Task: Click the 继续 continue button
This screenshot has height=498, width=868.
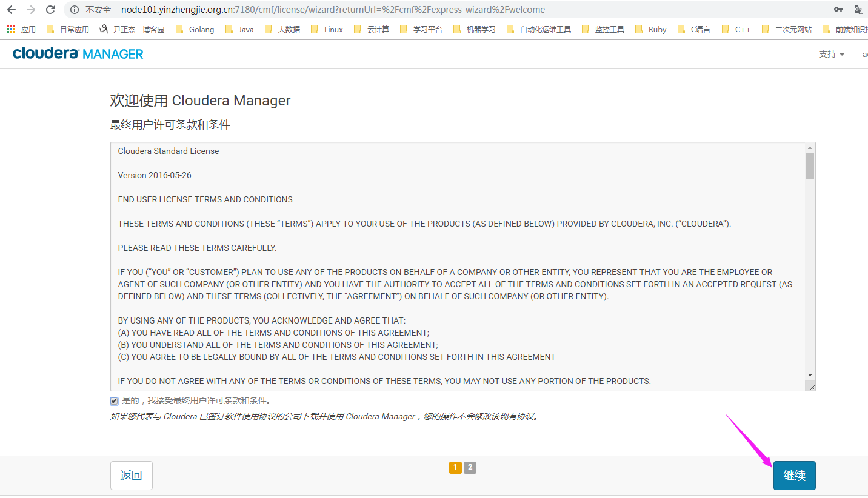Action: click(795, 476)
